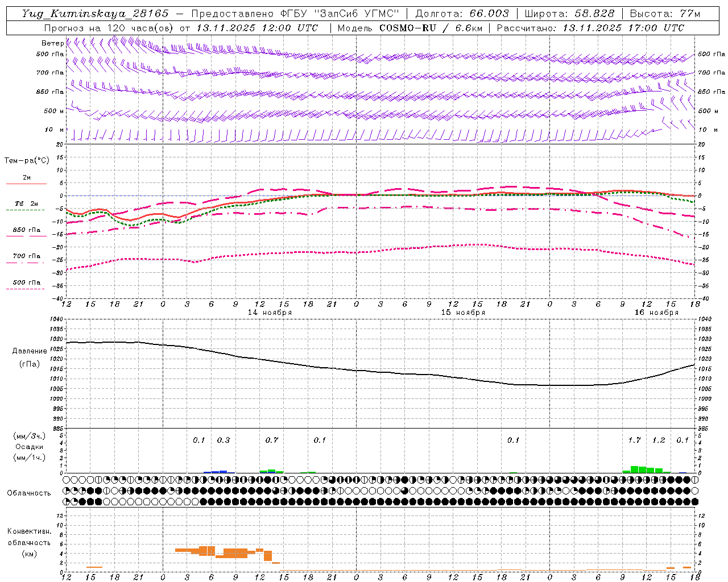Click the 0.7 precipitation value
Viewport: 728px width, 582px height.
click(272, 440)
